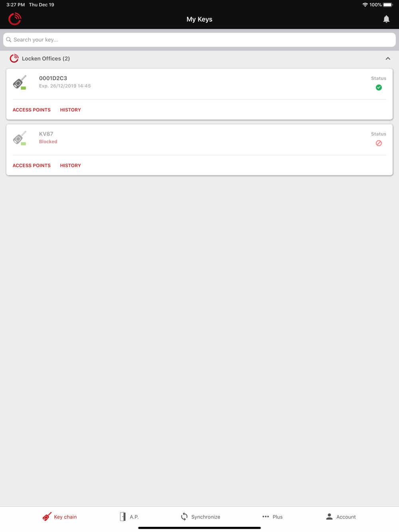Screen dimensions: 399x532
Task: Tap blocked status icon of KV87
Action: [379, 143]
